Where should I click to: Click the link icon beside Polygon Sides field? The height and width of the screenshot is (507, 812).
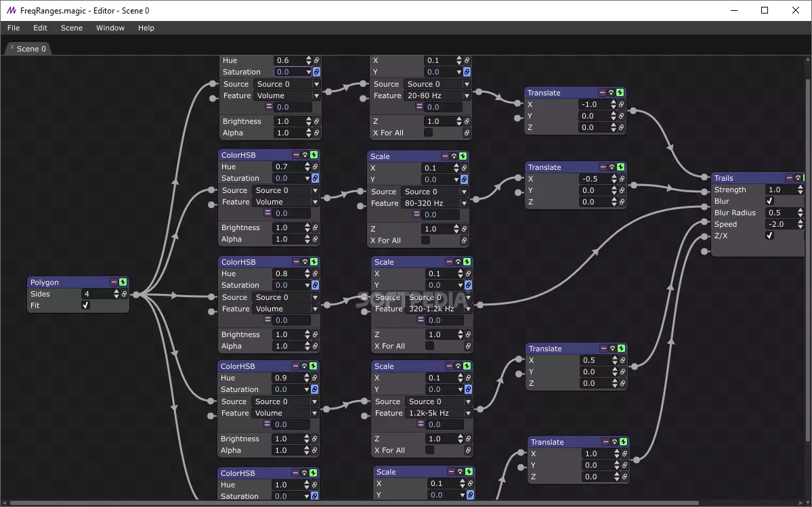(x=124, y=294)
